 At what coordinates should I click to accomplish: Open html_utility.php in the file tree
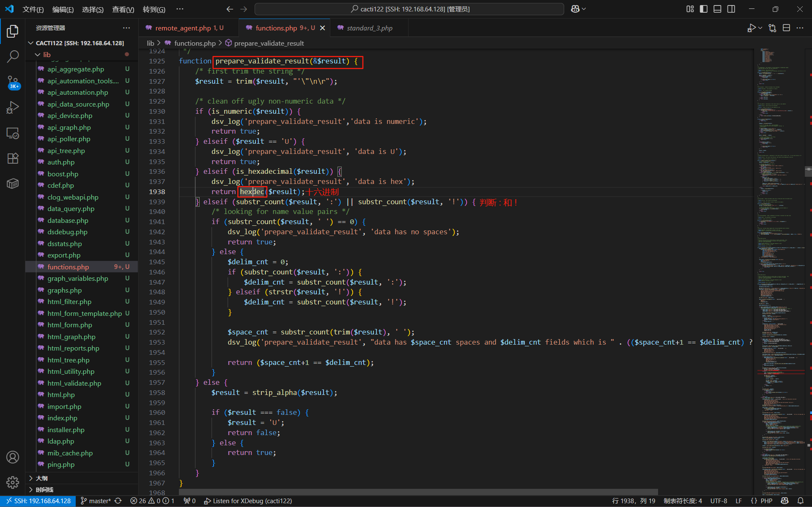tap(71, 371)
